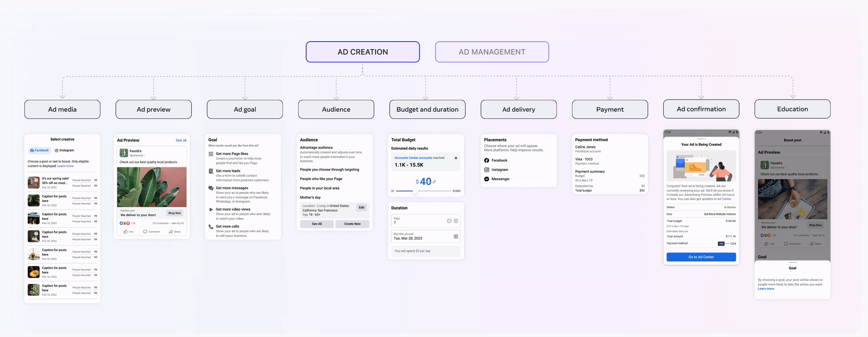The height and width of the screenshot is (337, 868).
Task: Click Edit on the Mother's day audience
Action: [362, 208]
